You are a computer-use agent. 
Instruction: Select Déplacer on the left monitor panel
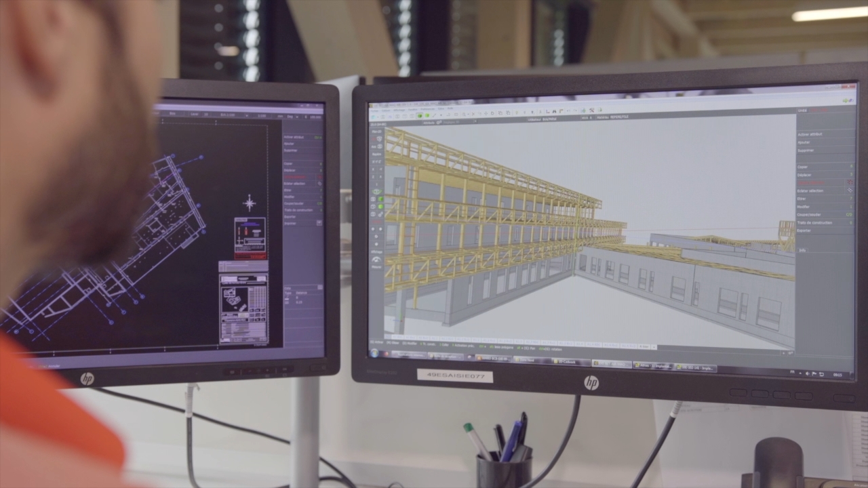[290, 170]
